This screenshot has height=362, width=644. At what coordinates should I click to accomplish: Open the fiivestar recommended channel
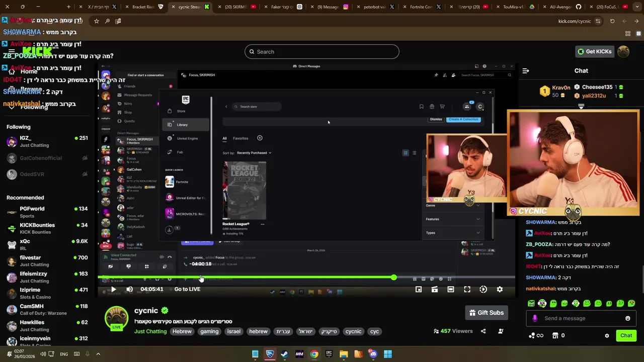[48, 261]
